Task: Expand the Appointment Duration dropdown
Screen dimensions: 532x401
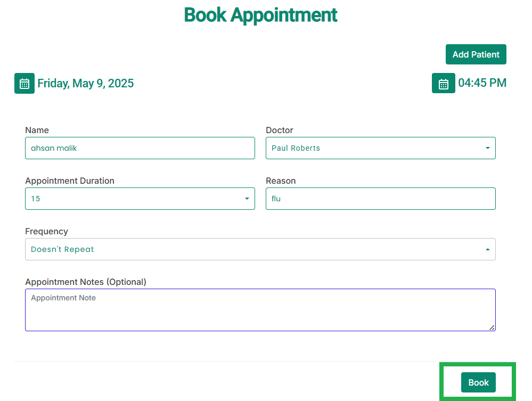Action: click(140, 199)
